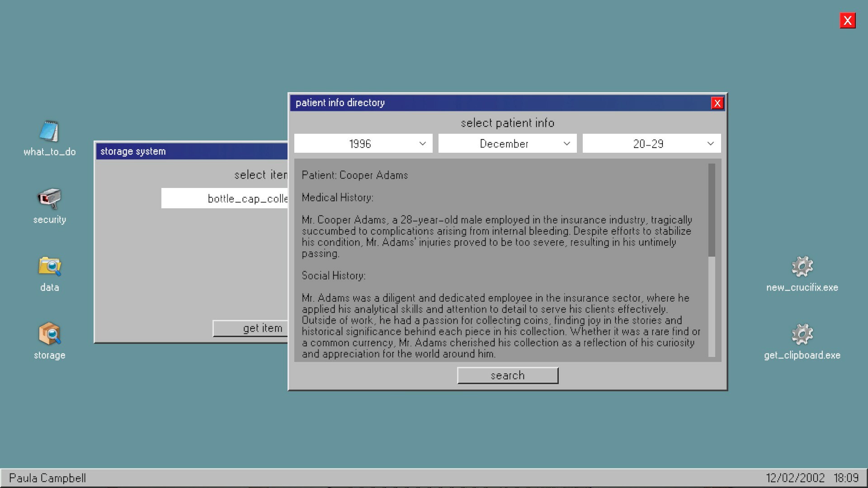Open the security camera application

click(49, 201)
